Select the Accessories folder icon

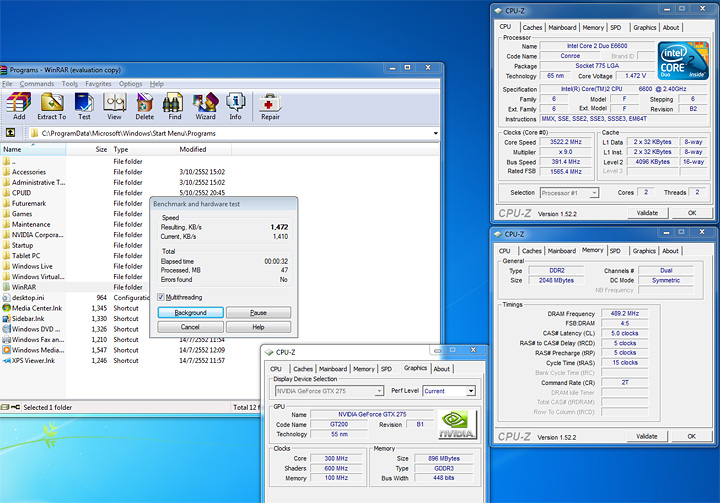(6, 172)
